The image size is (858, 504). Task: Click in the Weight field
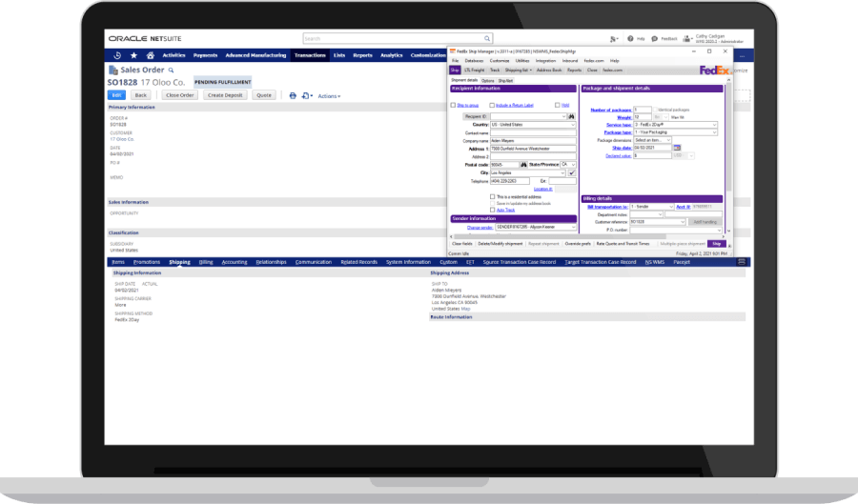[x=642, y=117]
